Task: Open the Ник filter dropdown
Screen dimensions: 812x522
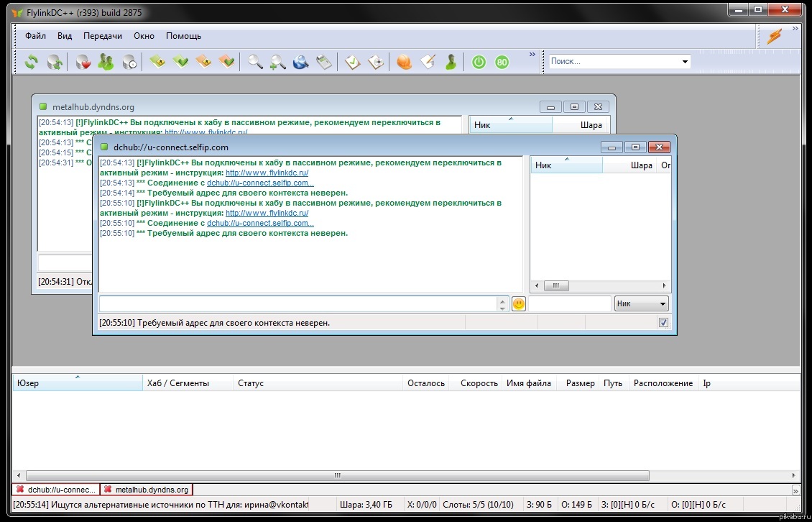Action: (642, 304)
